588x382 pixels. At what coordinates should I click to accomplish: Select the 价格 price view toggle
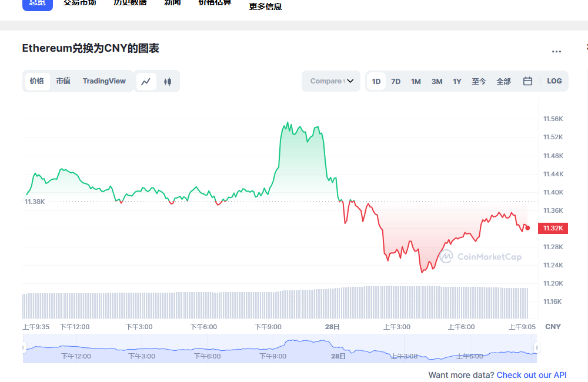pos(37,81)
